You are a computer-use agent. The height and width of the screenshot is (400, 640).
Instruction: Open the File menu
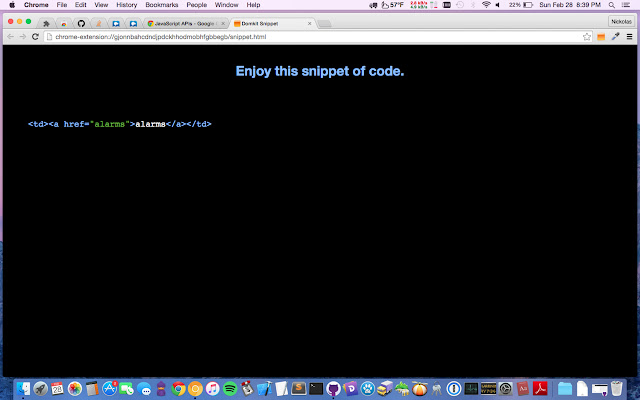[x=62, y=5]
